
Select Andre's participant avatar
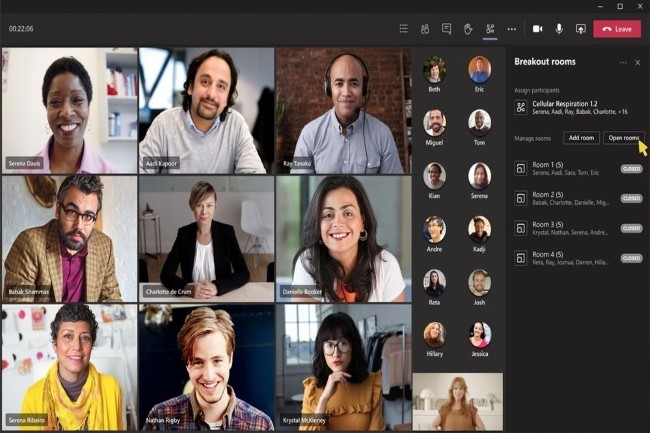coord(434,229)
